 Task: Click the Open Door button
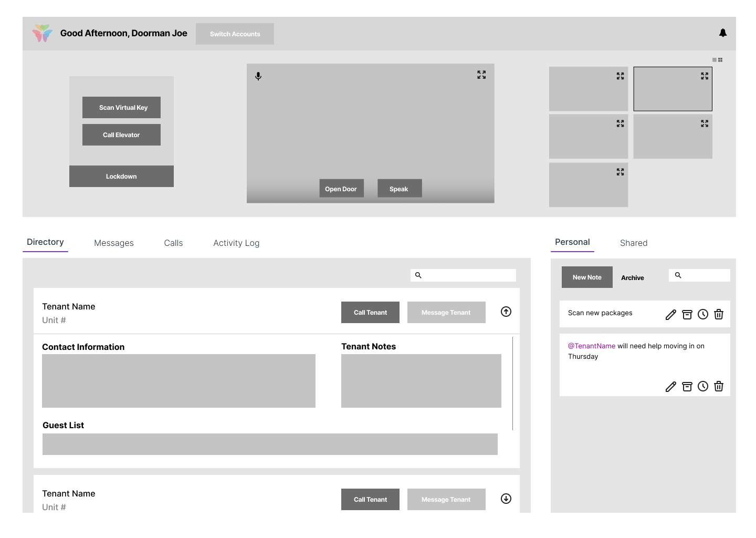(341, 189)
